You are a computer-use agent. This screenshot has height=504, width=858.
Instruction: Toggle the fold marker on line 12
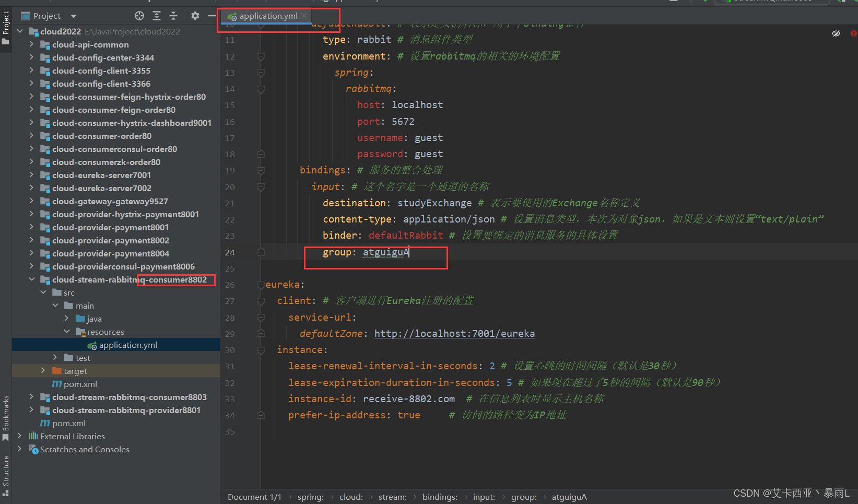261,56
